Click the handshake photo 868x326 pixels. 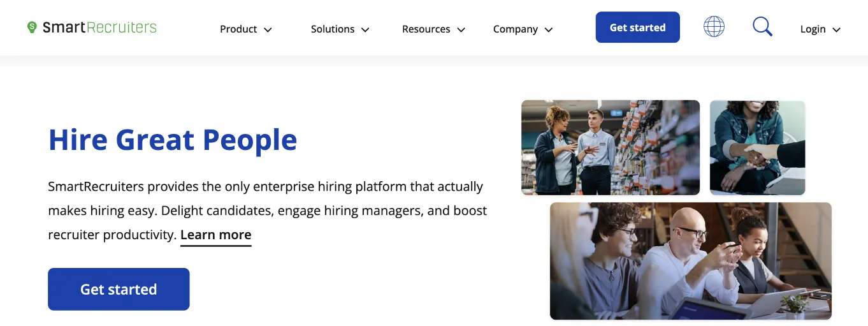(x=758, y=147)
